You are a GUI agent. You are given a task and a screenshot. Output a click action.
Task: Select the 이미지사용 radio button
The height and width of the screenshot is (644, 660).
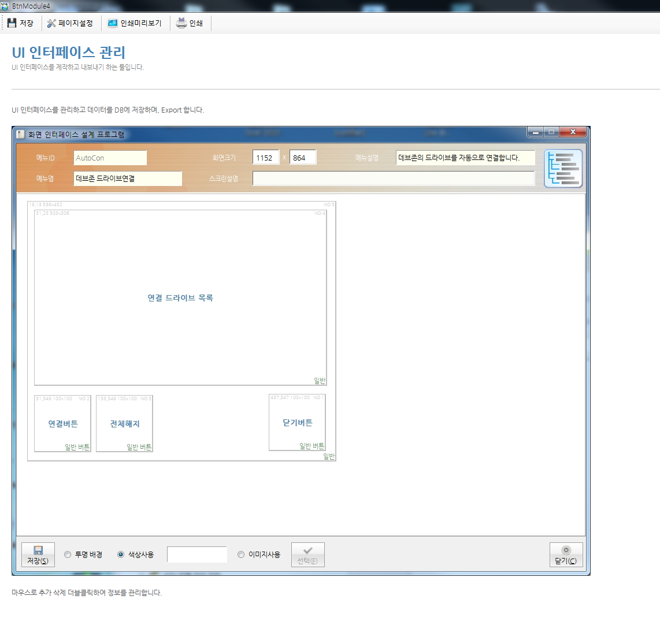tap(241, 554)
